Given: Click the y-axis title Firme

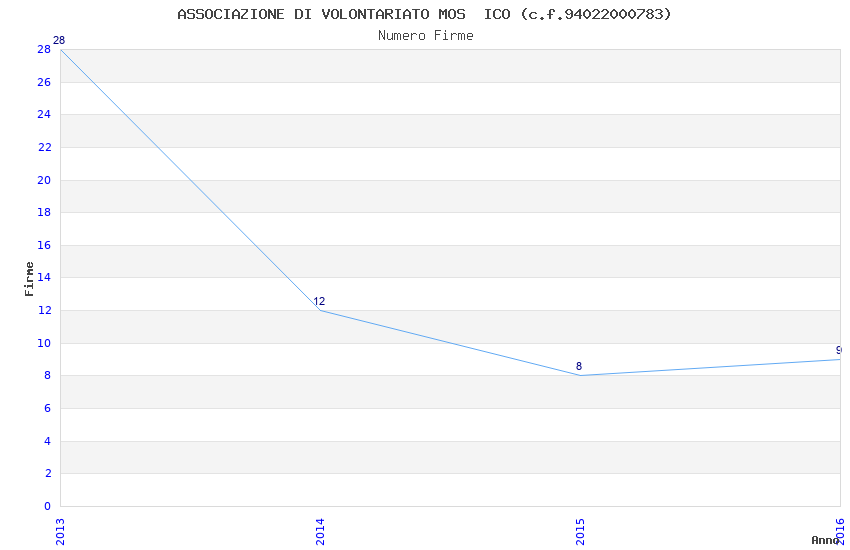Looking at the screenshot, I should 29,279.
